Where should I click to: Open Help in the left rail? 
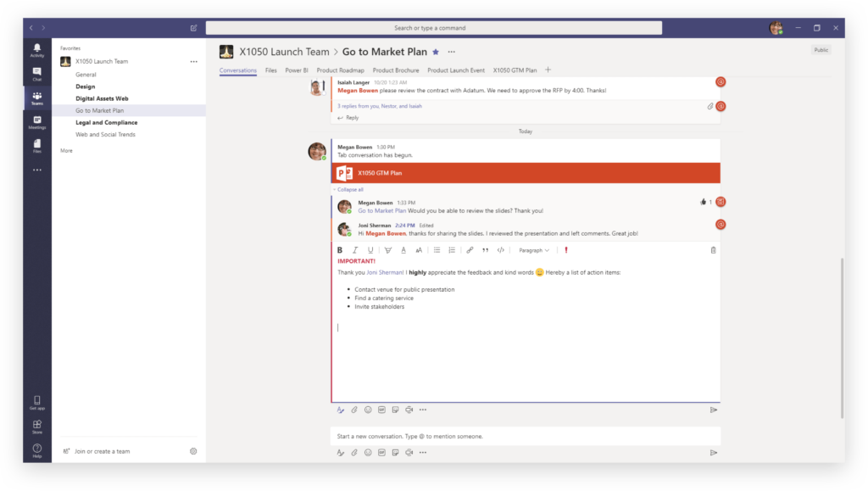37,450
